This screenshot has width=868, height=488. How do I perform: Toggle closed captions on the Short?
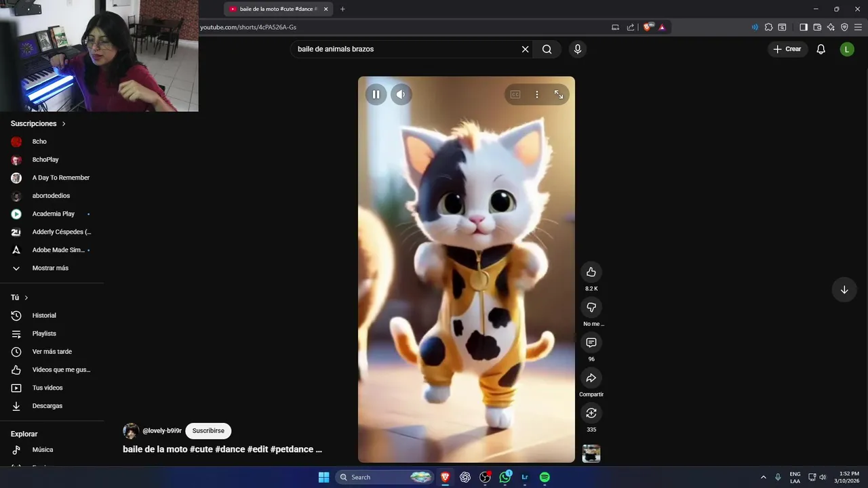click(x=515, y=94)
